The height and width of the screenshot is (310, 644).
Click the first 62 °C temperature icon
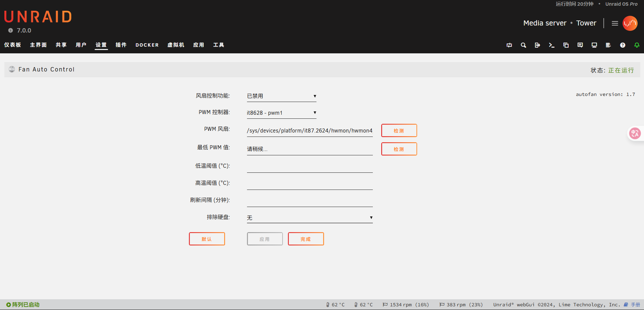point(328,305)
